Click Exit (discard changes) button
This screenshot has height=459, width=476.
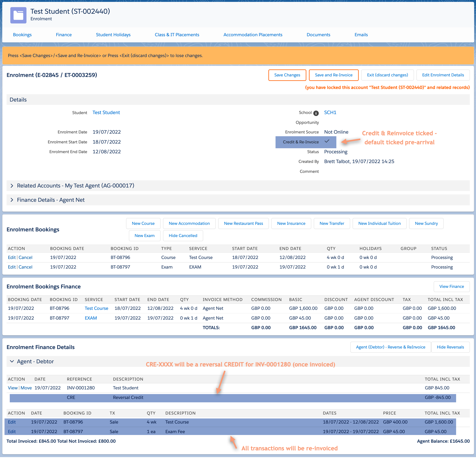tap(387, 75)
